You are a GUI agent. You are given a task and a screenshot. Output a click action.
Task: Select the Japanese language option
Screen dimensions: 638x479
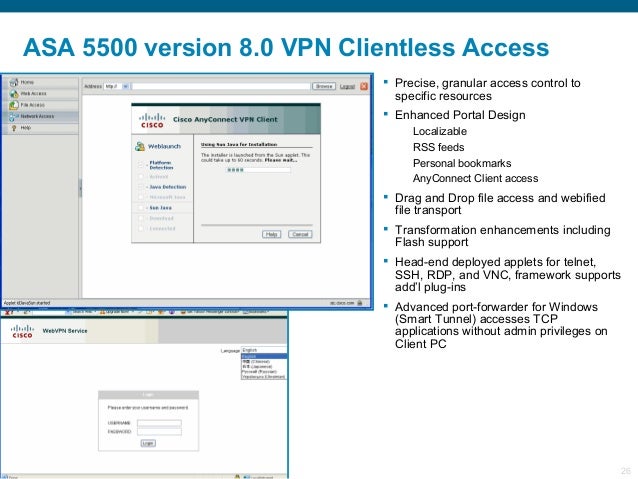tap(264, 367)
